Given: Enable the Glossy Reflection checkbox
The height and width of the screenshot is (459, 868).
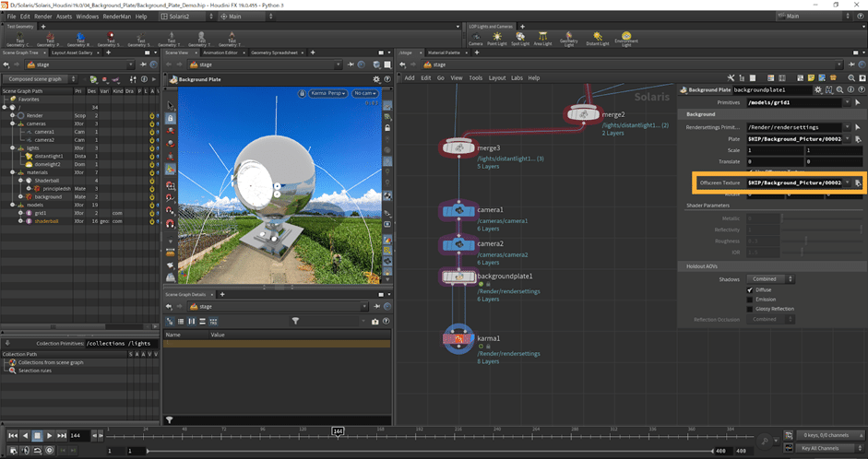Looking at the screenshot, I should (750, 309).
